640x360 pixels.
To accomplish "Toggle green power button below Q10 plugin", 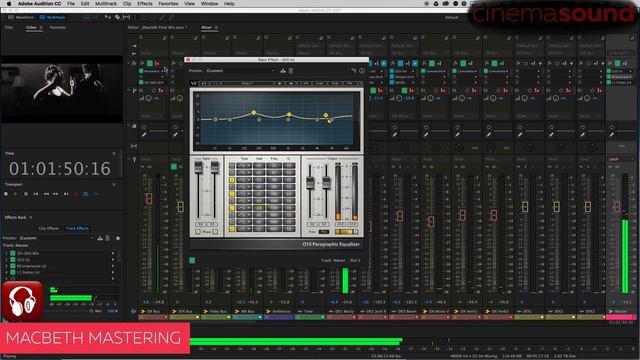I will coord(192,260).
